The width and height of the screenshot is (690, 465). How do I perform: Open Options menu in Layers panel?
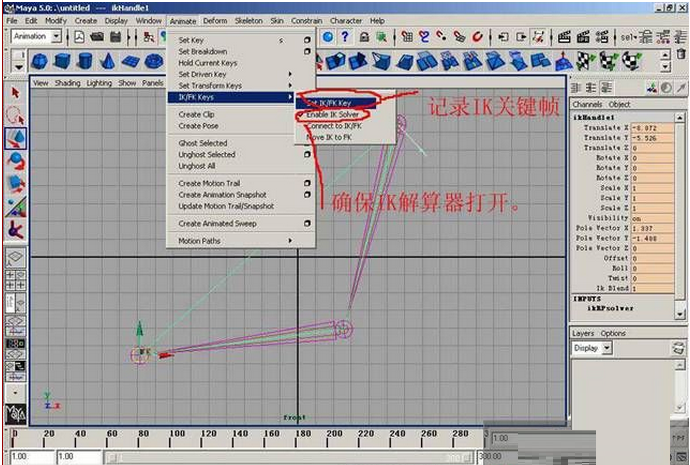613,333
